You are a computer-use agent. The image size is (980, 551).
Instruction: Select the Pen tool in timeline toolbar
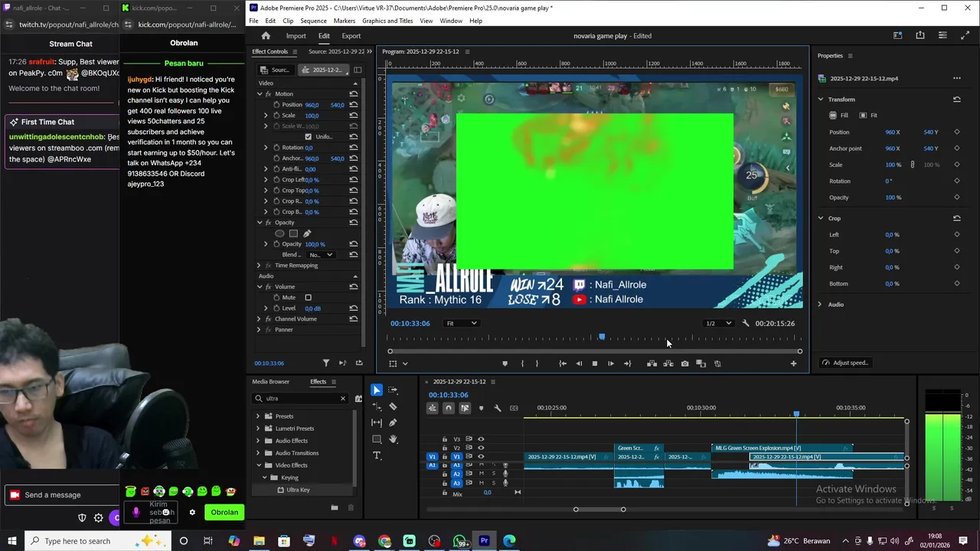[393, 422]
